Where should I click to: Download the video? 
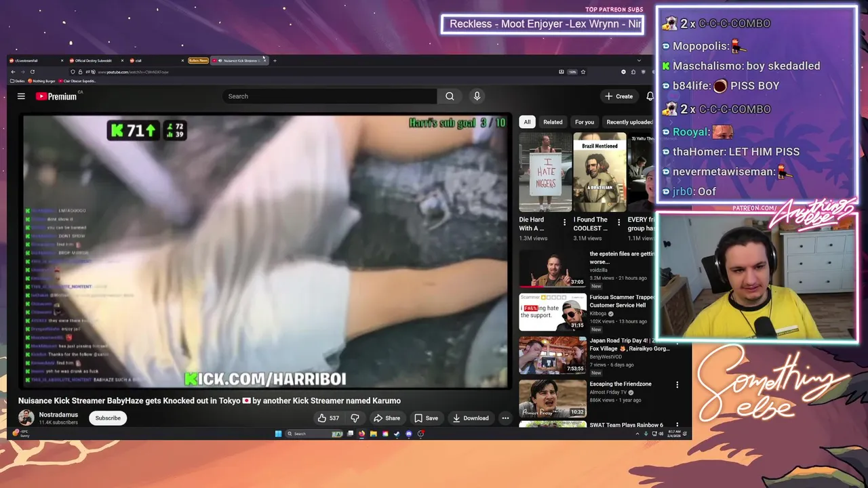click(471, 418)
